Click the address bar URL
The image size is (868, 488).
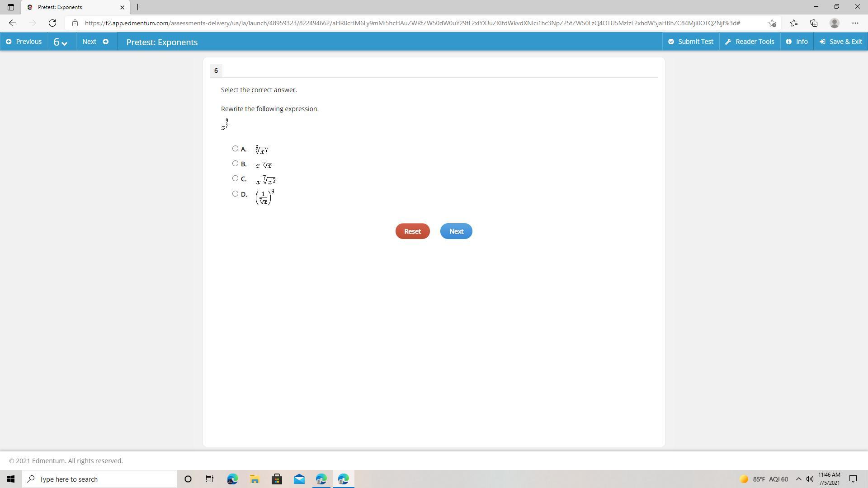tap(411, 23)
